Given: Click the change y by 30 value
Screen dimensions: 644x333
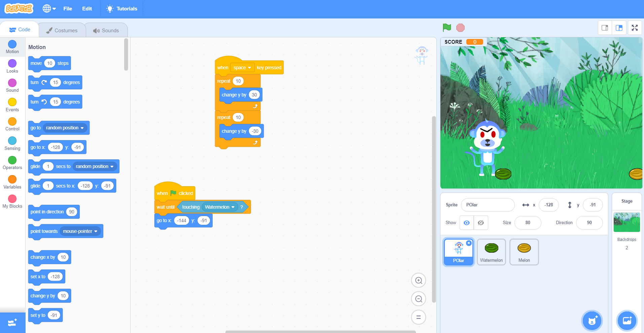Looking at the screenshot, I should 254,95.
